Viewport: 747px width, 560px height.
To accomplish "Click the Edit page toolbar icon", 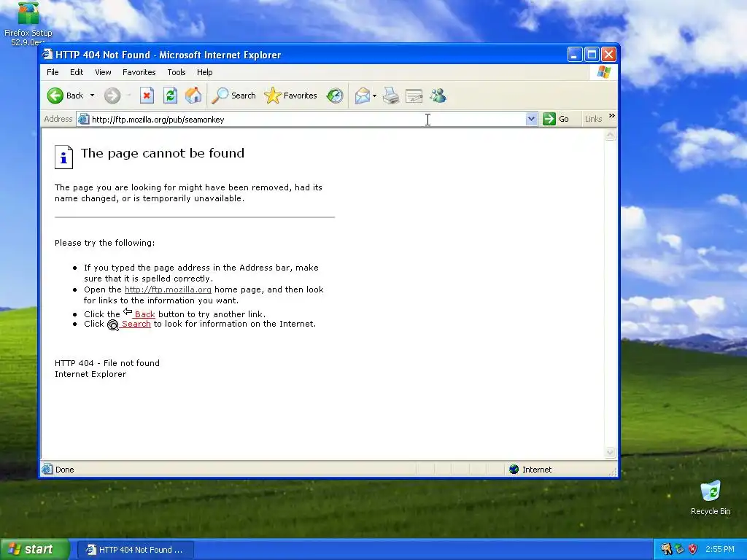I will click(414, 96).
